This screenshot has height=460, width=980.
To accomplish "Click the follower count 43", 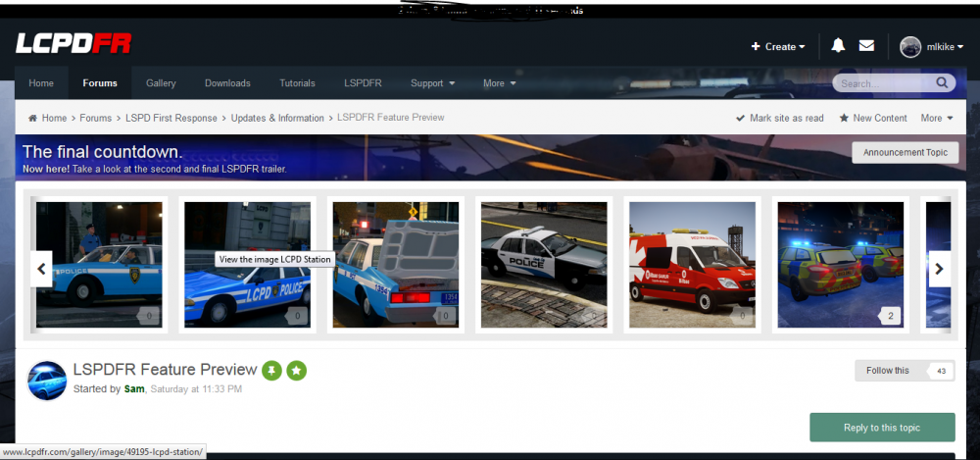I will click(942, 371).
